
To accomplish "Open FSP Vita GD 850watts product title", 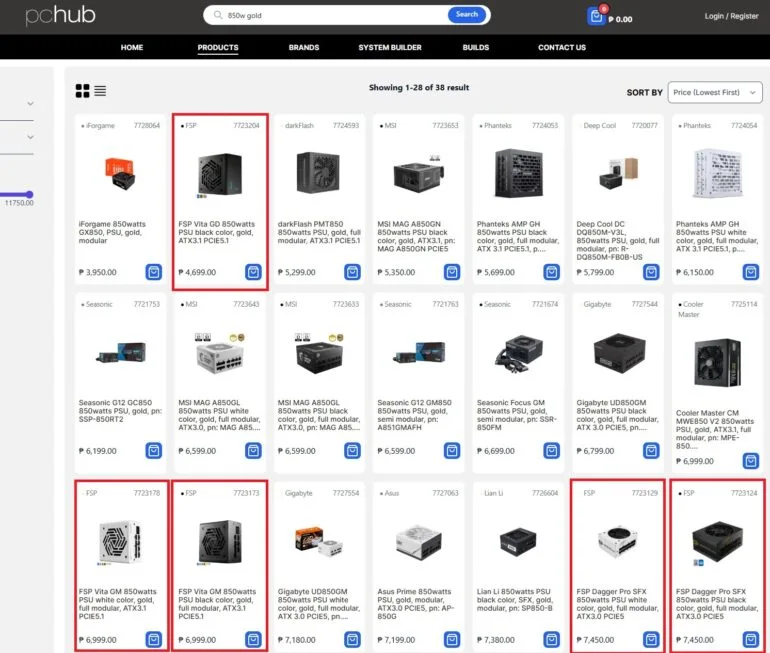I will (217, 232).
